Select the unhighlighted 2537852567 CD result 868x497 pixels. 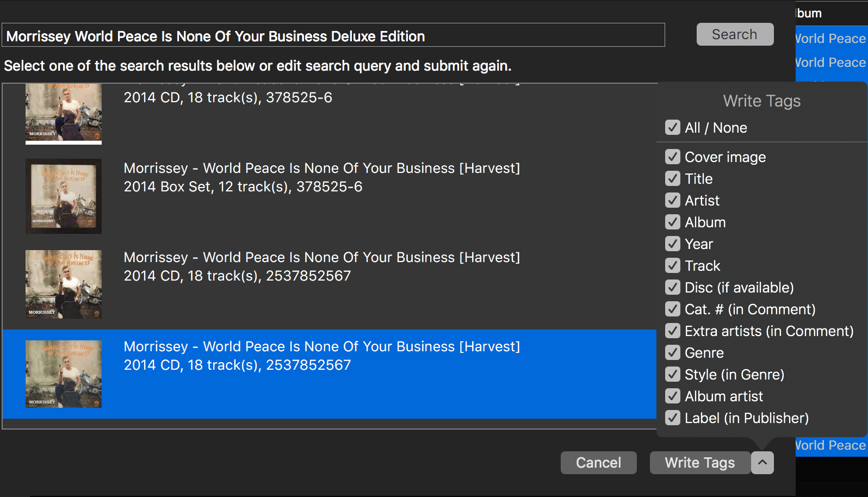tap(330, 285)
